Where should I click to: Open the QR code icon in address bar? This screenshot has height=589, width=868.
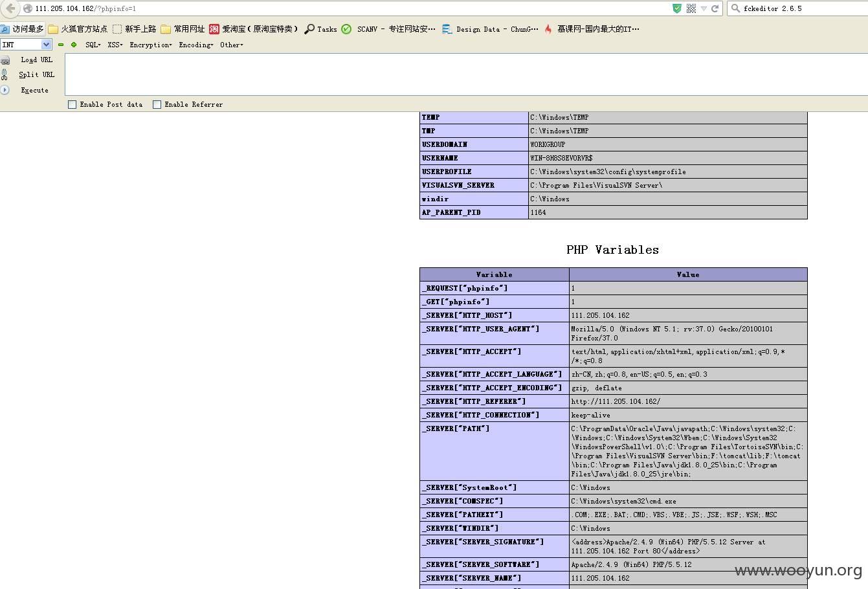691,8
